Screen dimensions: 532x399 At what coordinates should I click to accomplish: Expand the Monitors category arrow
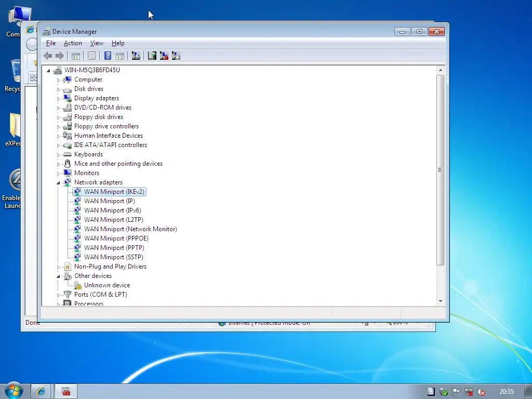click(58, 174)
